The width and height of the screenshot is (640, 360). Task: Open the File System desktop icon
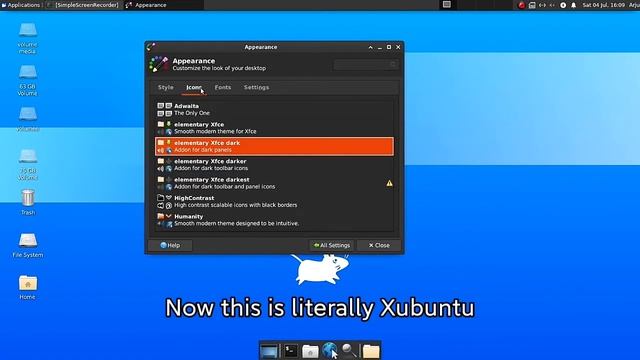pyautogui.click(x=28, y=245)
